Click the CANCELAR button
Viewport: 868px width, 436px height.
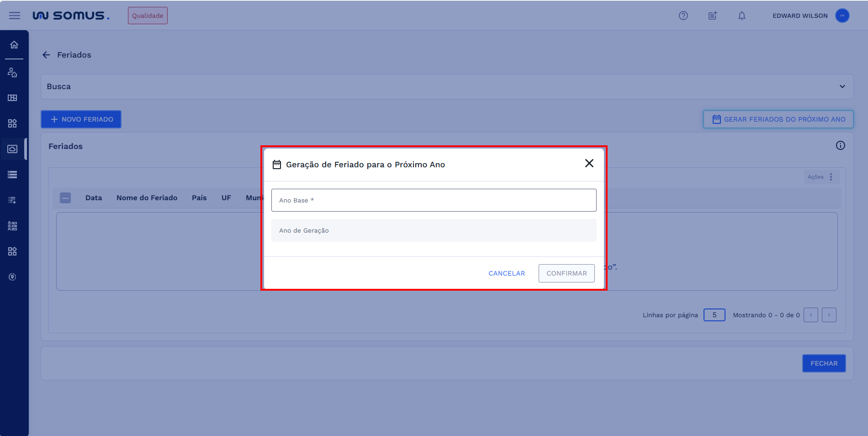tap(506, 273)
